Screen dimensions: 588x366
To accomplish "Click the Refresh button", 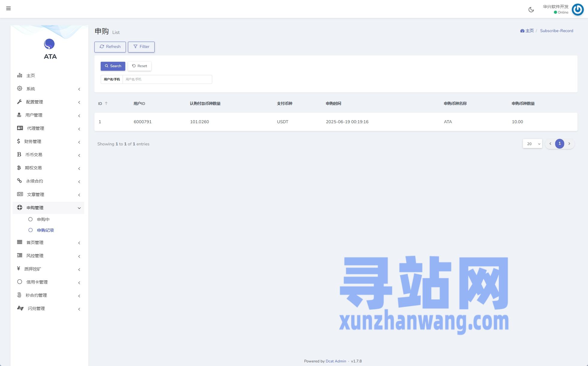I will [110, 47].
